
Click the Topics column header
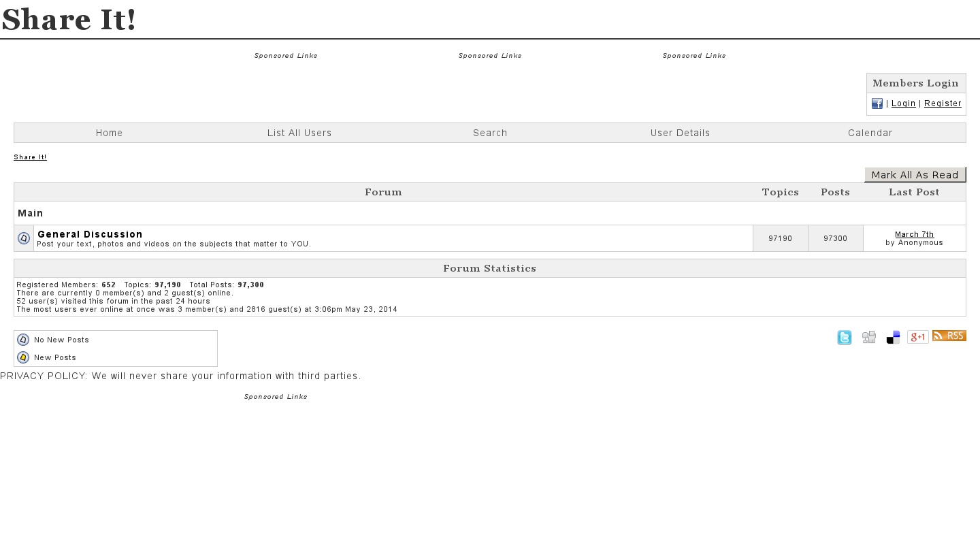pyautogui.click(x=781, y=192)
